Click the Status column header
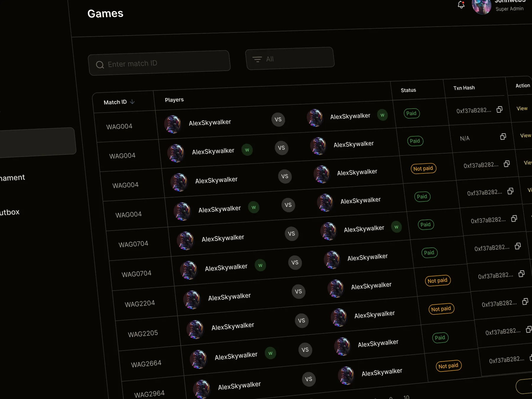The height and width of the screenshot is (399, 532). pos(408,90)
